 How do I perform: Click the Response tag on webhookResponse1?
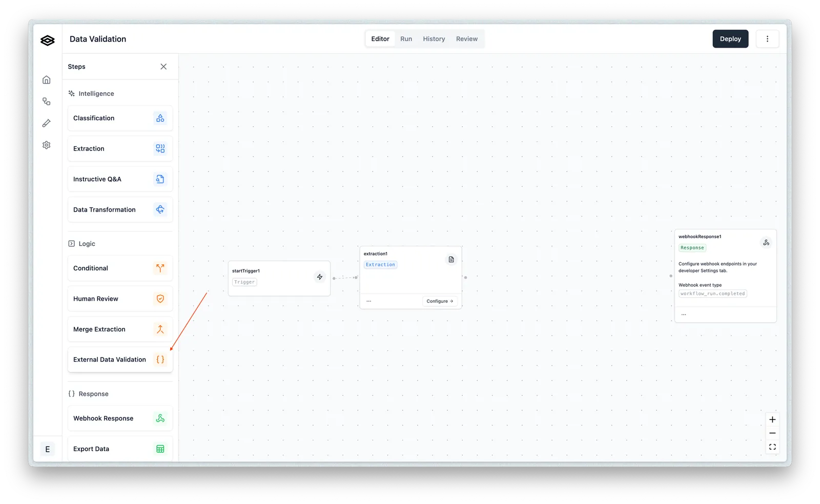click(692, 248)
